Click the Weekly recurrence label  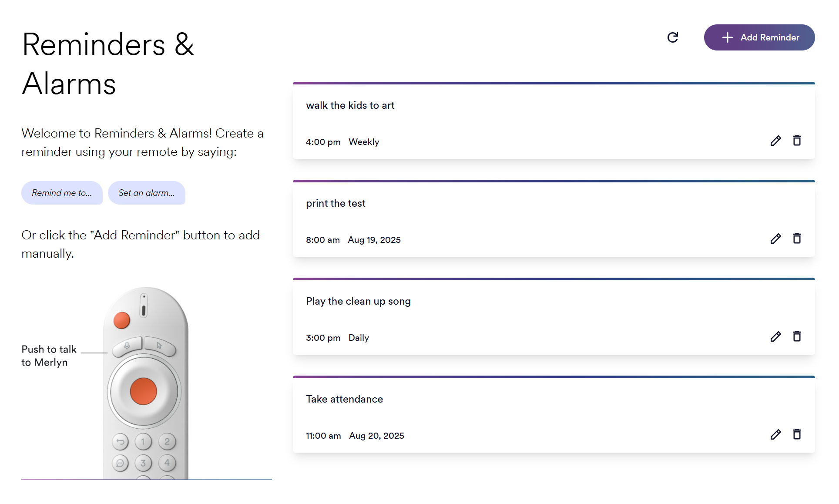click(x=364, y=142)
